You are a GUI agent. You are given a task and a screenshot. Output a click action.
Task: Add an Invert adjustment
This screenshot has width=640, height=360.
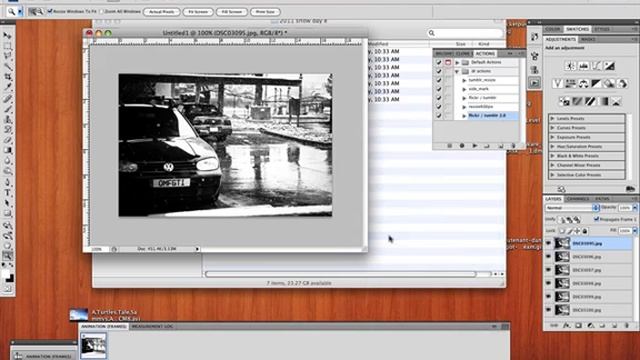[x=564, y=101]
